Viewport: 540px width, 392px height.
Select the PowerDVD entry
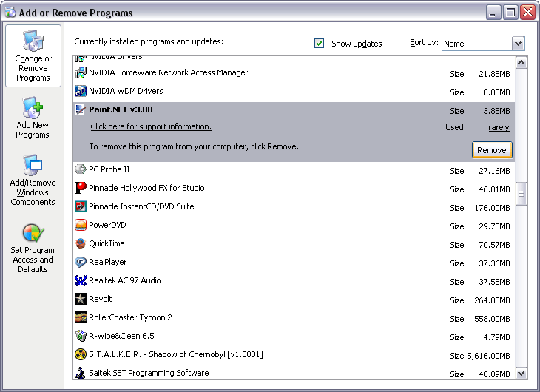point(294,226)
